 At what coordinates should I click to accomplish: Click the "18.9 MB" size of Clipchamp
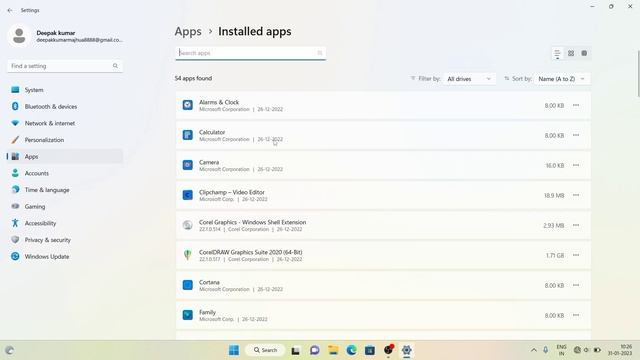[x=554, y=196]
